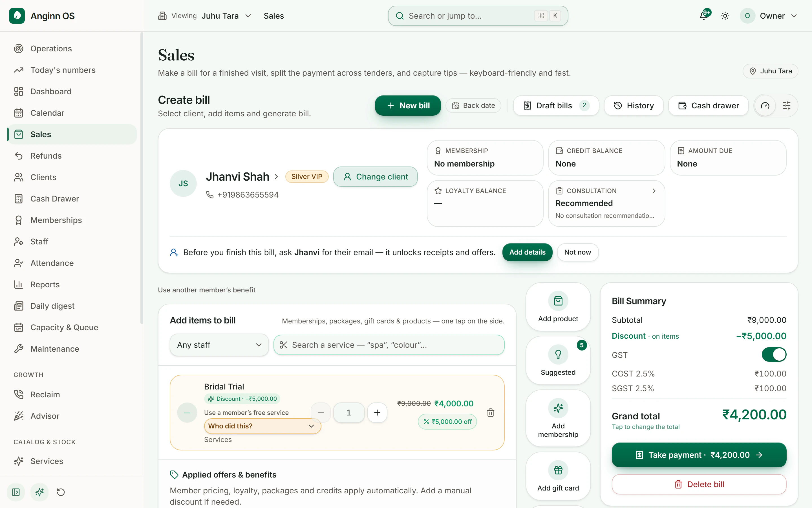
Task: Open the bill History button
Action: [634, 106]
